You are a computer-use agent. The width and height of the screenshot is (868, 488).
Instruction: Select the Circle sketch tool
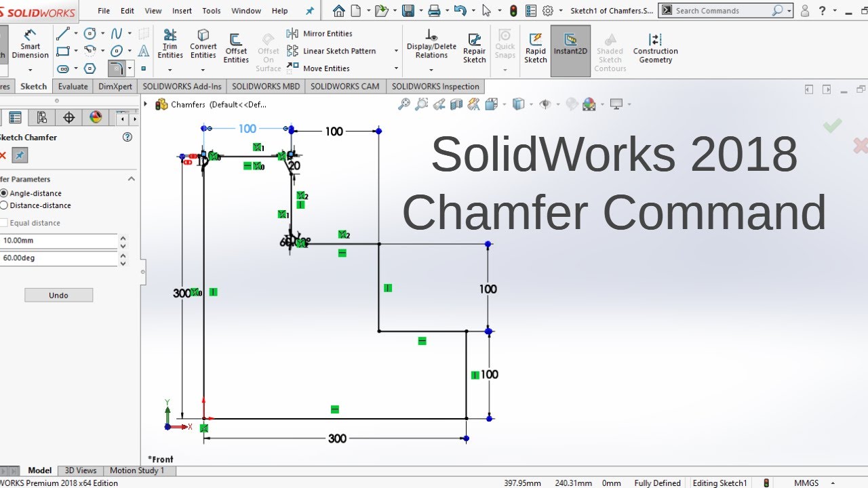coord(90,33)
